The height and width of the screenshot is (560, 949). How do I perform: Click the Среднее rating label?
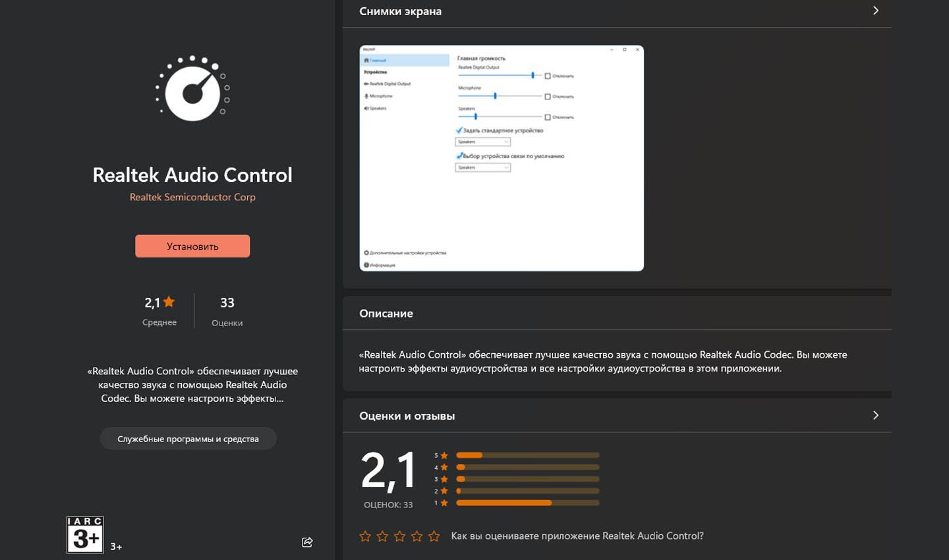tap(159, 322)
